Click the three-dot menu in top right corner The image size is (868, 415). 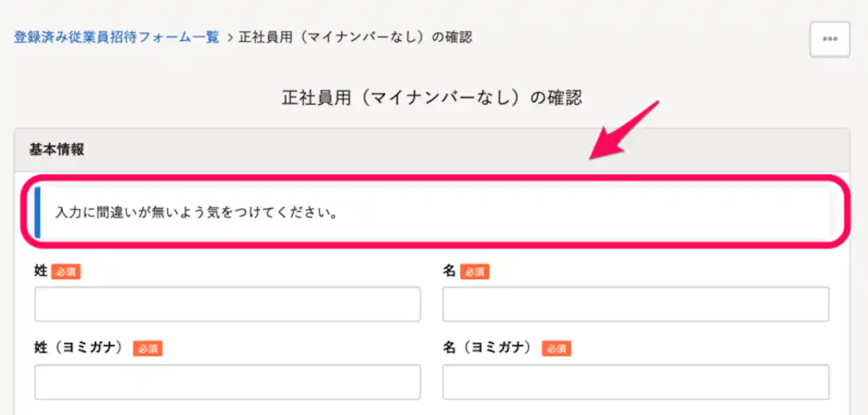point(829,39)
